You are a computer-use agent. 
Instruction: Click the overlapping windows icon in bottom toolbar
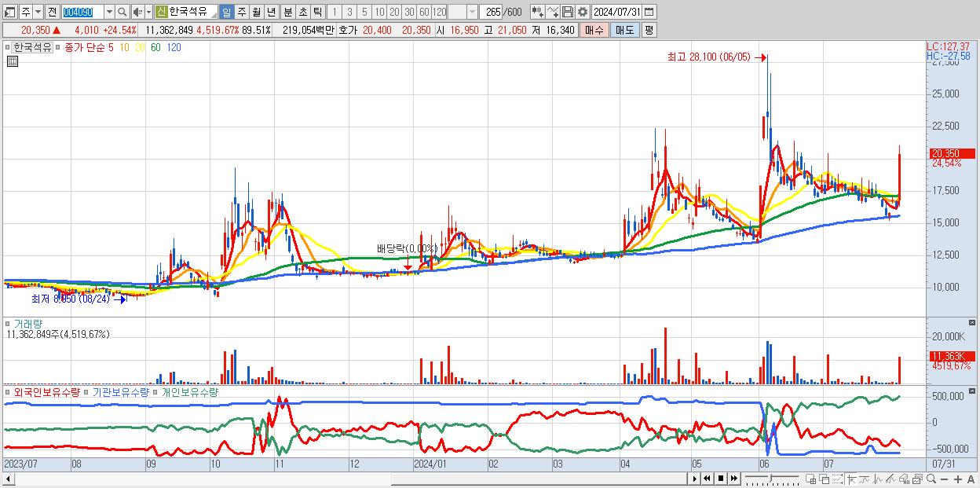(x=825, y=479)
